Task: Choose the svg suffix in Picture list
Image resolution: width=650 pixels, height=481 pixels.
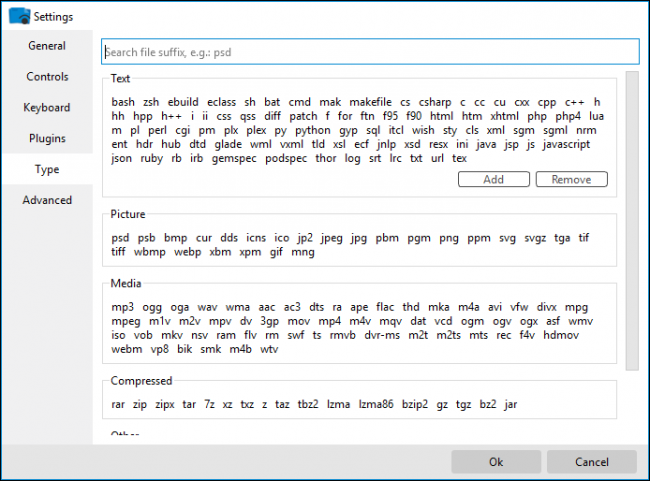Action: [x=508, y=238]
